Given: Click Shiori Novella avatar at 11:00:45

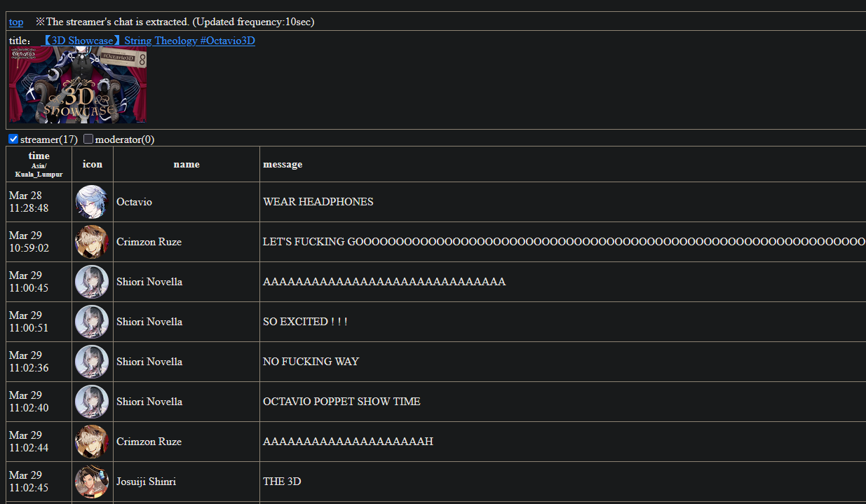Looking at the screenshot, I should pos(92,282).
